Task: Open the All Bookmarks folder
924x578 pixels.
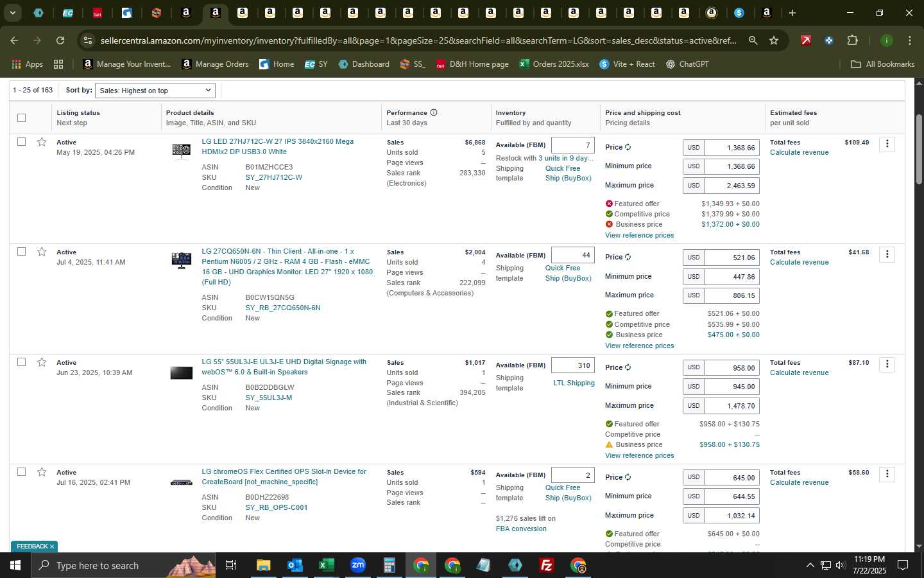Action: tap(882, 64)
